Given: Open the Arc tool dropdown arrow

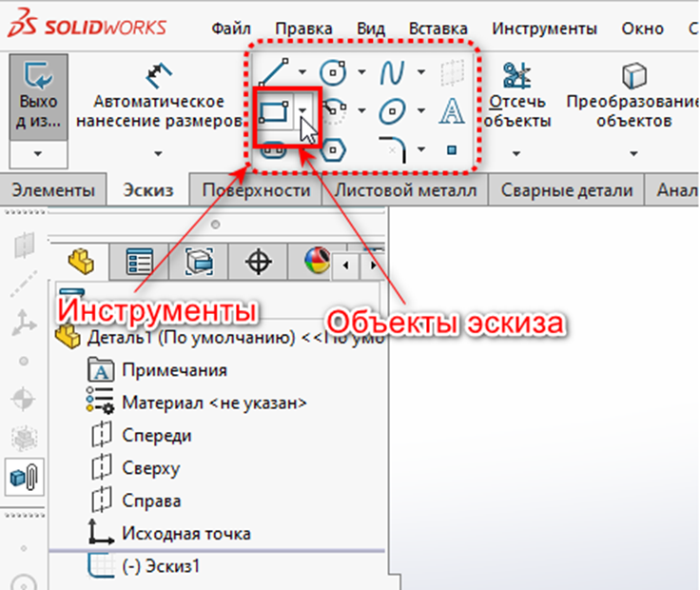Looking at the screenshot, I should 361,110.
